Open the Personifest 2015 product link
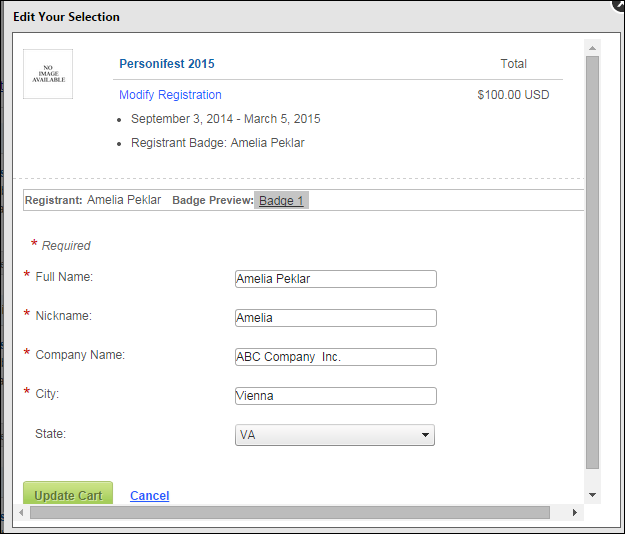 (x=167, y=64)
